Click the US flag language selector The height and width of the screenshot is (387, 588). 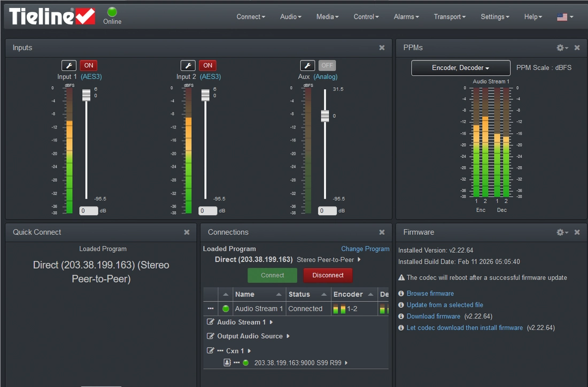pos(564,17)
